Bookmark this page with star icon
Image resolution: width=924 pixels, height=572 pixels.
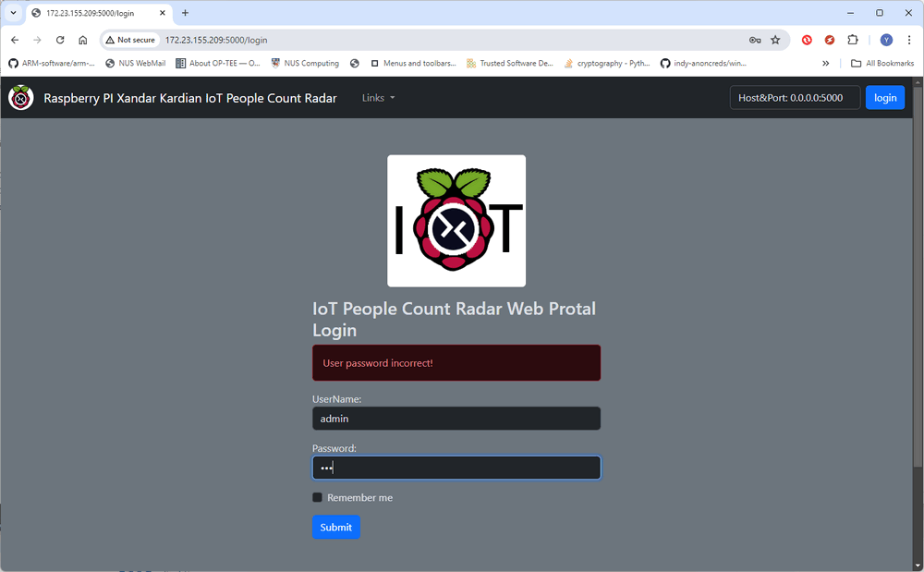pos(775,40)
